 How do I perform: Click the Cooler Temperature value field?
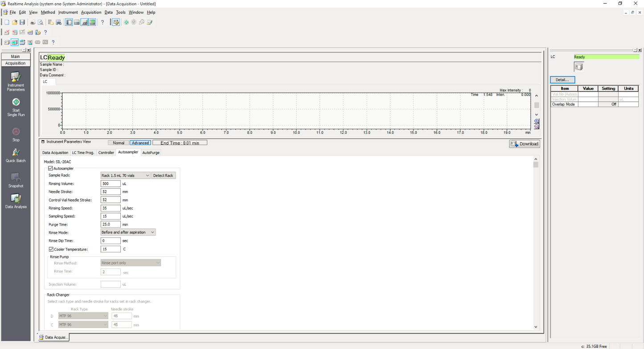click(x=111, y=249)
